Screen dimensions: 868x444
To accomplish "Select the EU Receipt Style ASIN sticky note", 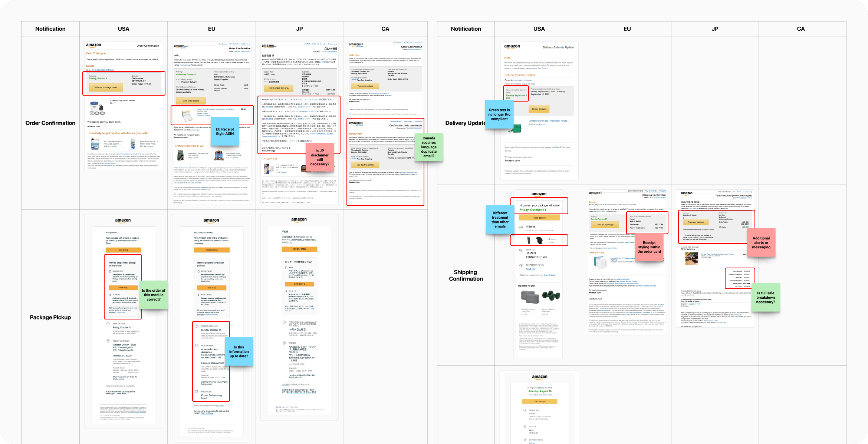I will [x=225, y=132].
